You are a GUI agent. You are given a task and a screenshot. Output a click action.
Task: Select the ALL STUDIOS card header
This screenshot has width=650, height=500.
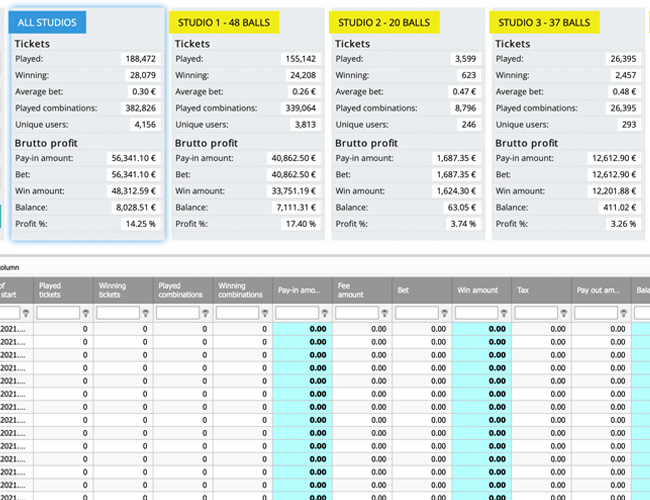tap(47, 22)
